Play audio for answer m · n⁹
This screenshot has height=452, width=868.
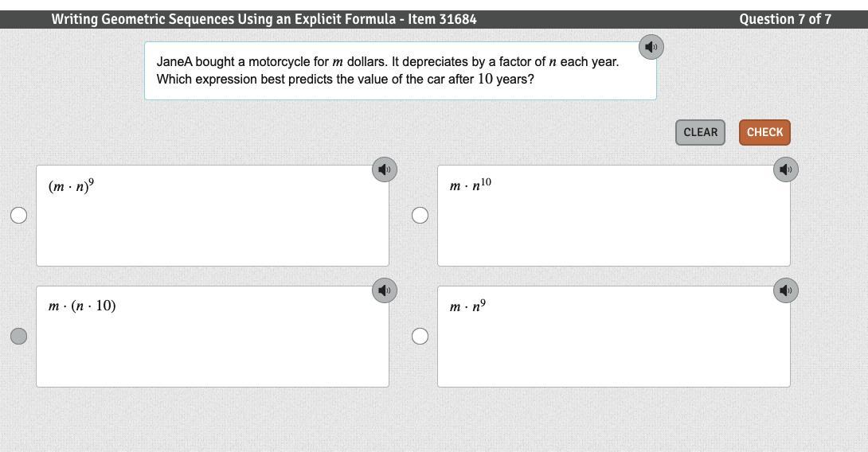point(786,290)
